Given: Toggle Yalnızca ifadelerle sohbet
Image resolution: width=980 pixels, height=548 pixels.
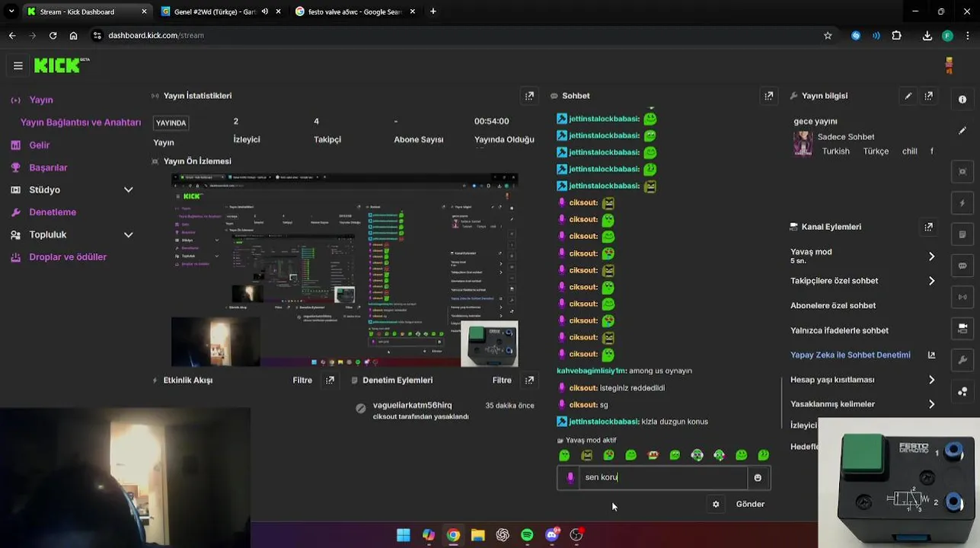Looking at the screenshot, I should coord(839,330).
